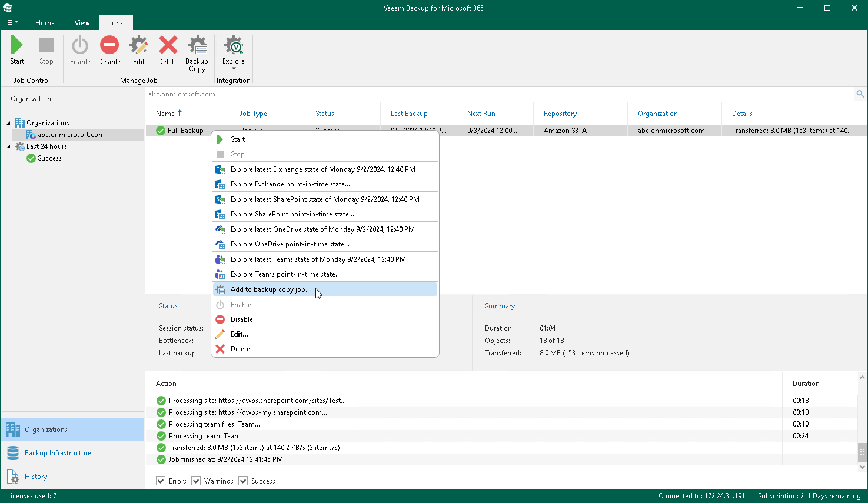
Task: Choose Explore latest Exchange state menu entry
Action: click(325, 169)
